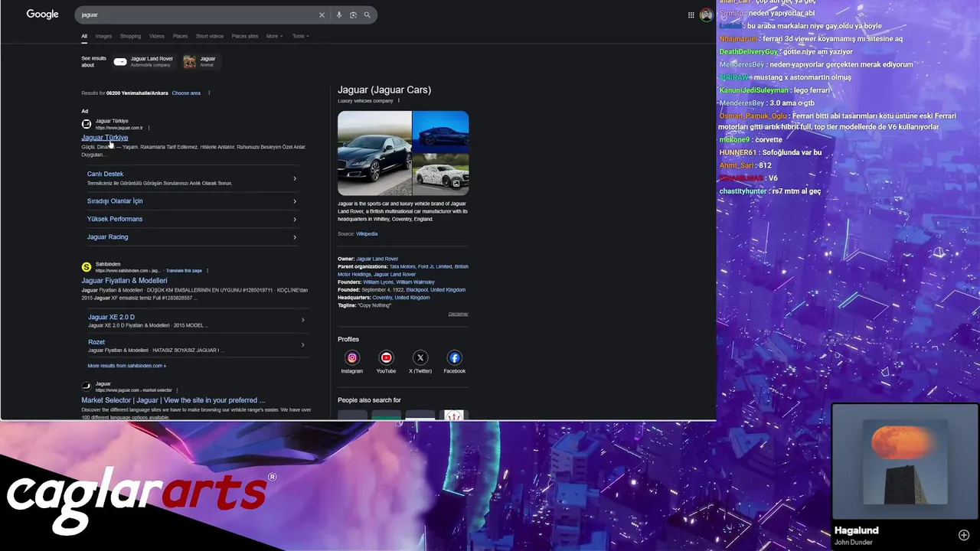This screenshot has height=551, width=980.
Task: Select the Jaguar Land Rover suggestion chip
Action: point(144,61)
